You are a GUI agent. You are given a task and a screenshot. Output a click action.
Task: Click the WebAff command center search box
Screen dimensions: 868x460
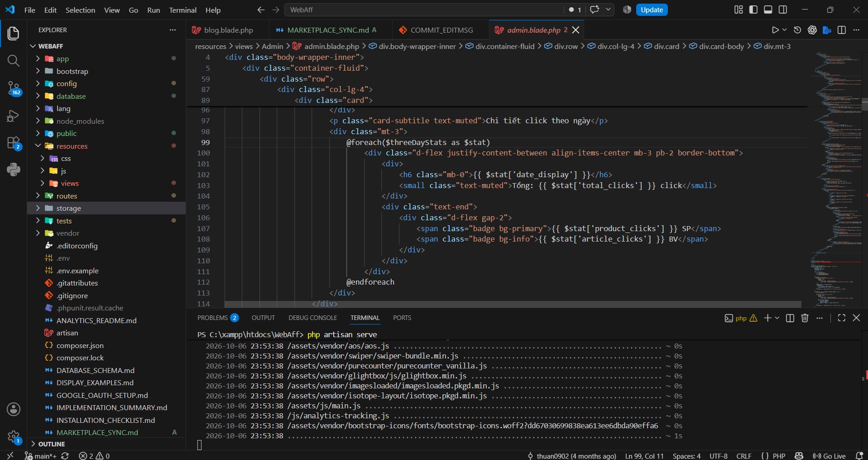point(424,10)
